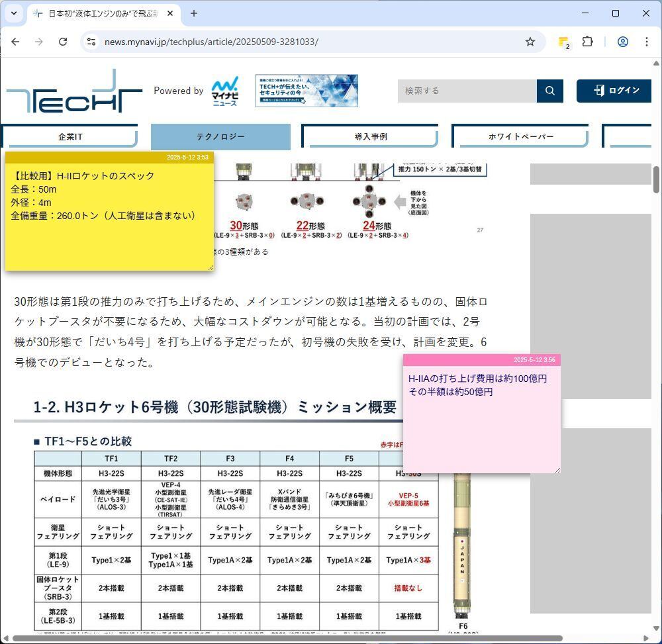Screen dimensions: 662x644
Task: Bookmark this page with the star icon
Action: (x=530, y=42)
